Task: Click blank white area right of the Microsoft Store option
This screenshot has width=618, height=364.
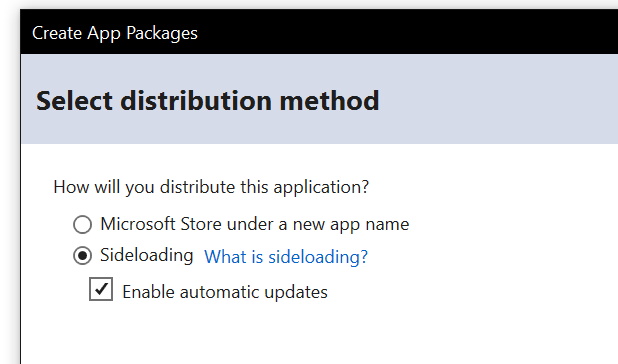Action: point(512,225)
